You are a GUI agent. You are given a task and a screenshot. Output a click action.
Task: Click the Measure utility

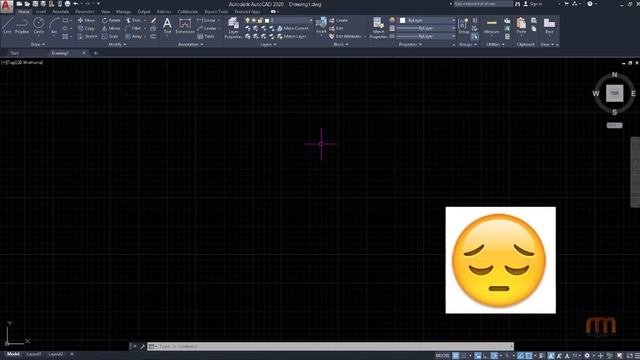coord(491,26)
